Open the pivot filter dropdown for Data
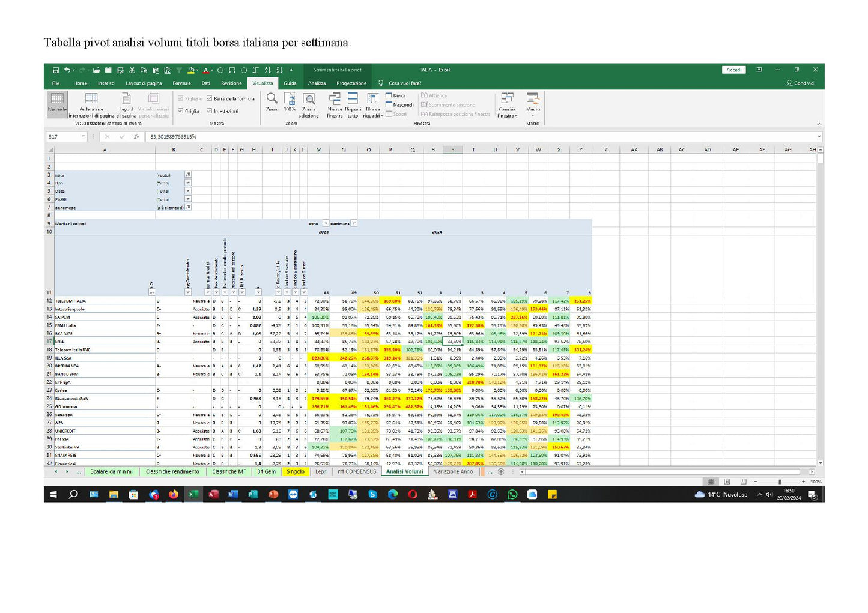The height and width of the screenshot is (613, 868). point(188,191)
